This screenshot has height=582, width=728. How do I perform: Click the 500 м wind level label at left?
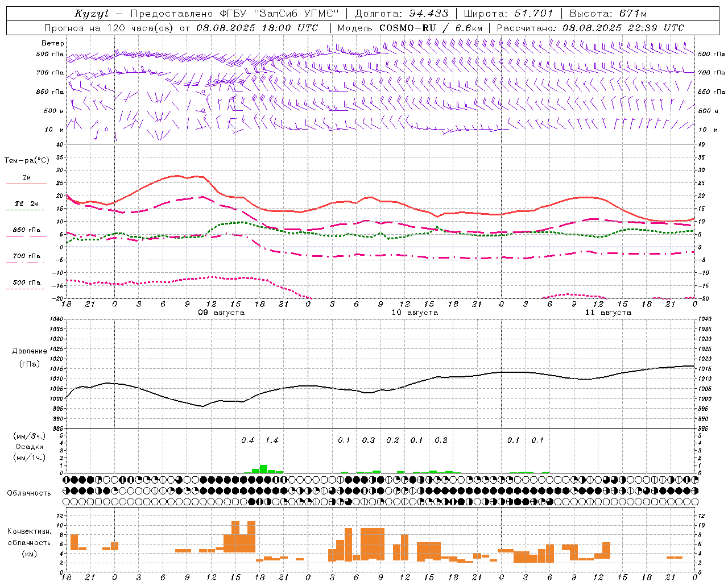(54, 111)
